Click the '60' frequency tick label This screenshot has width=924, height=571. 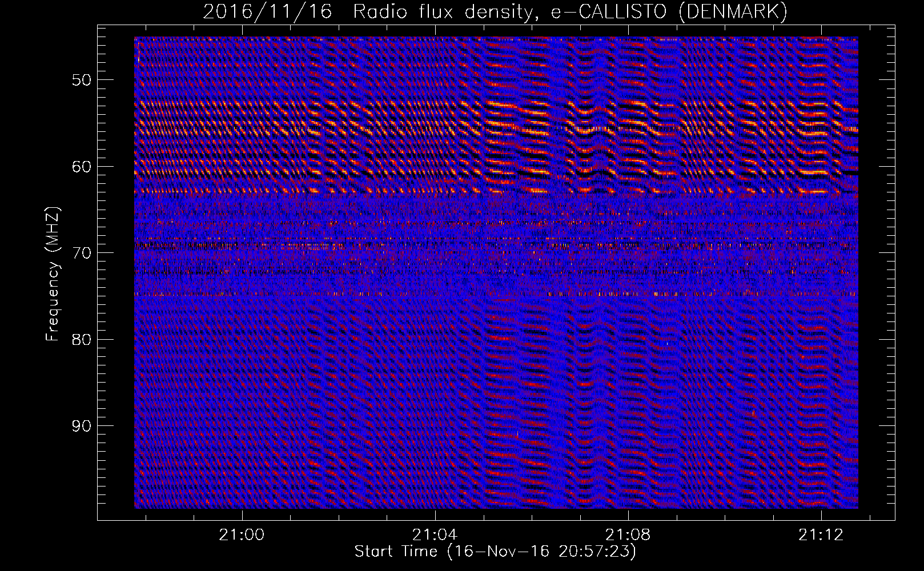[x=81, y=167]
